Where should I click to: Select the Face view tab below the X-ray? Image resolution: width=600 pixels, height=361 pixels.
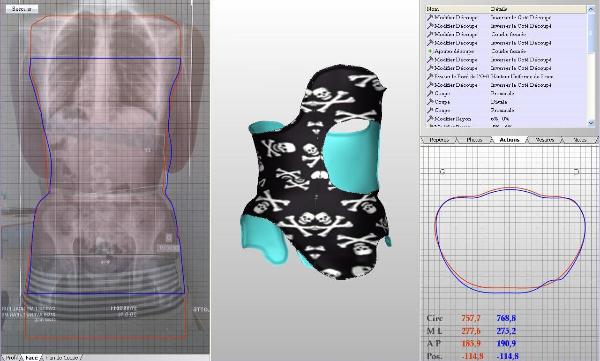[31, 358]
